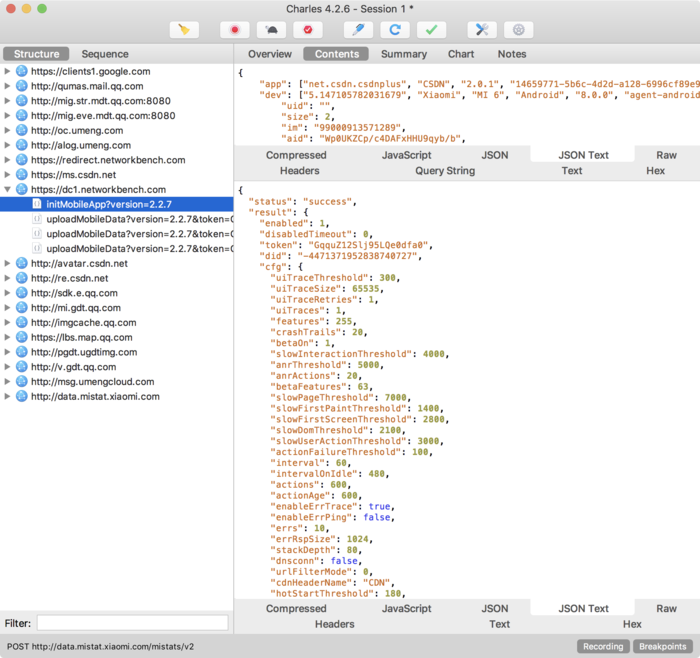Click the repeat request refresh icon
700x658 pixels.
(x=395, y=30)
